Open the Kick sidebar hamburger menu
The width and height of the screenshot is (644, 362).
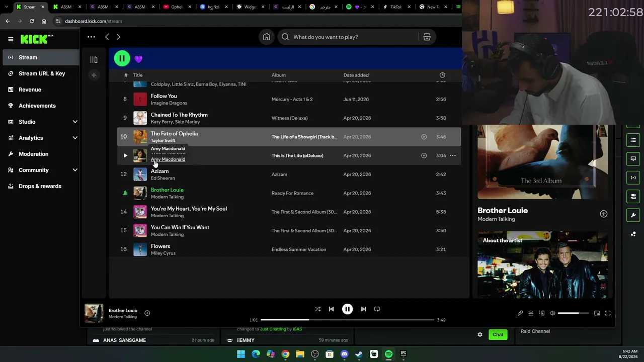click(11, 39)
